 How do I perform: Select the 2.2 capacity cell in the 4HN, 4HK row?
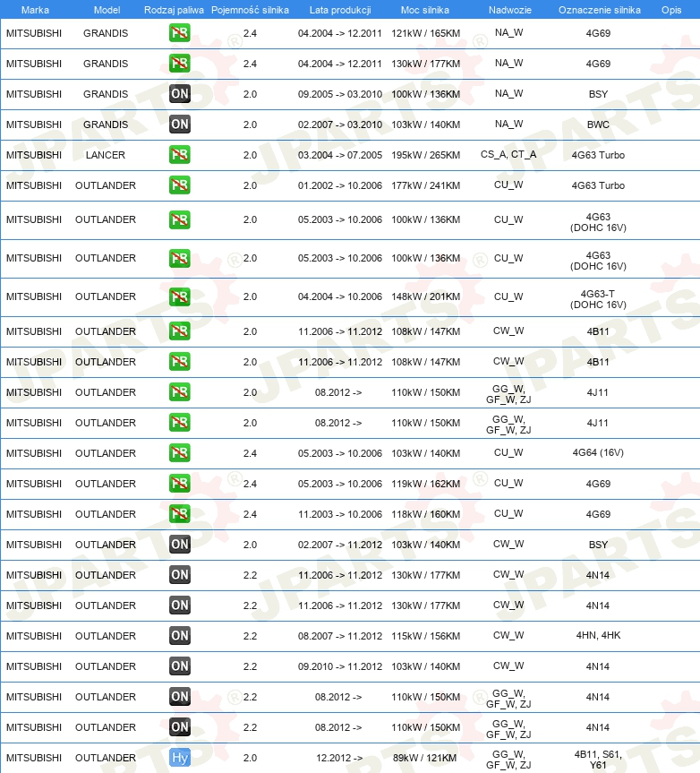point(250,636)
